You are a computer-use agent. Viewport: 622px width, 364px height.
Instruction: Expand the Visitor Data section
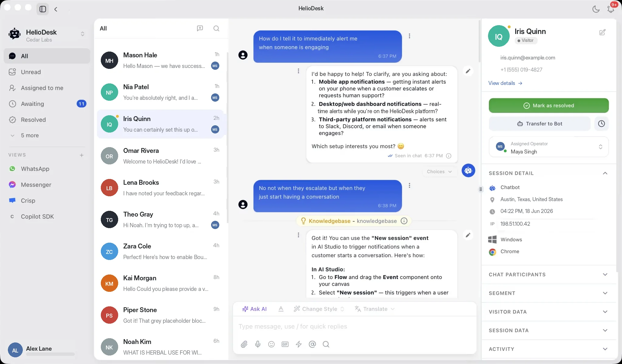(549, 312)
